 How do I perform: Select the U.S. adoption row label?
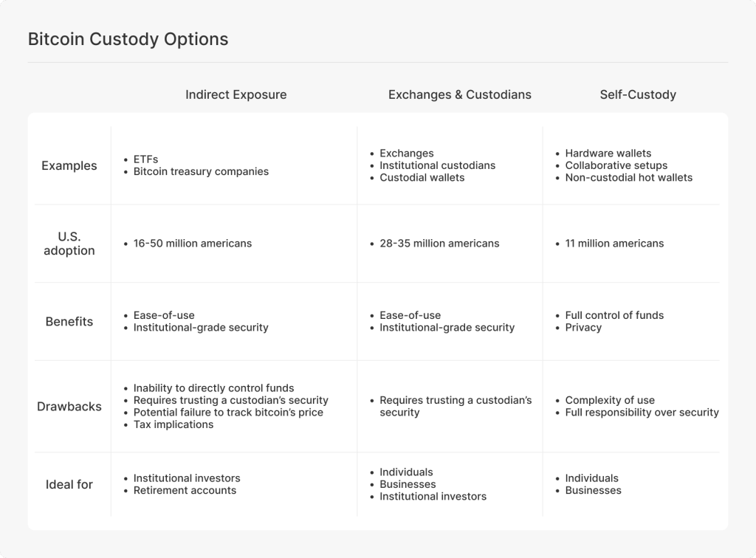pyautogui.click(x=69, y=243)
